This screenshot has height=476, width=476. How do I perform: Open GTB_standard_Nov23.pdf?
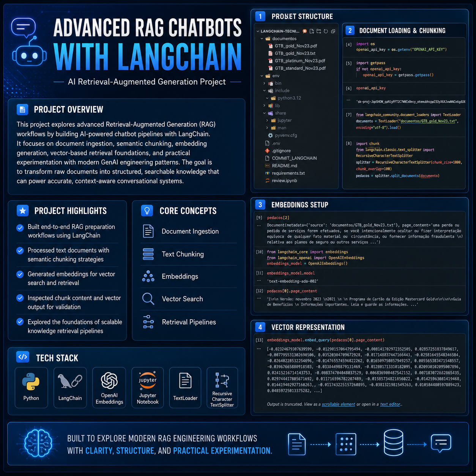297,68
